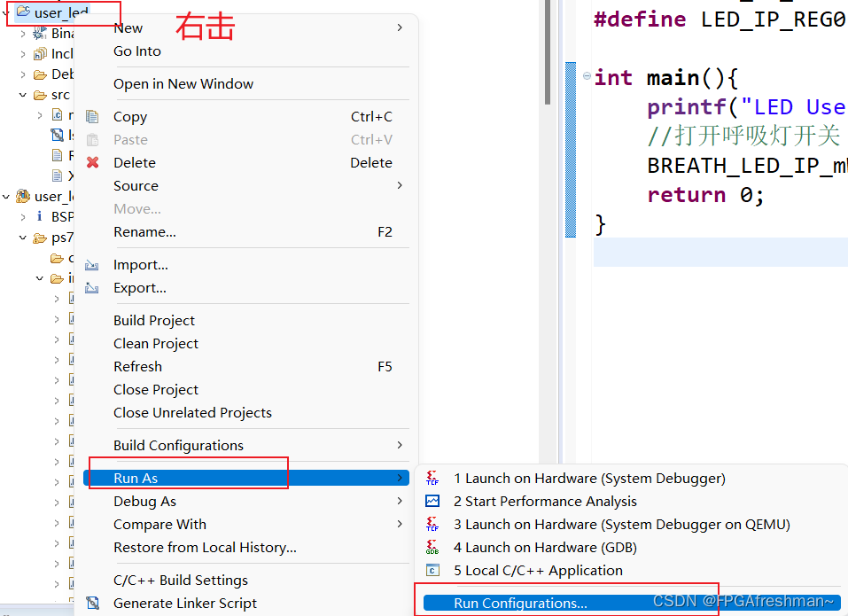Open the Compare With submenu

point(246,524)
